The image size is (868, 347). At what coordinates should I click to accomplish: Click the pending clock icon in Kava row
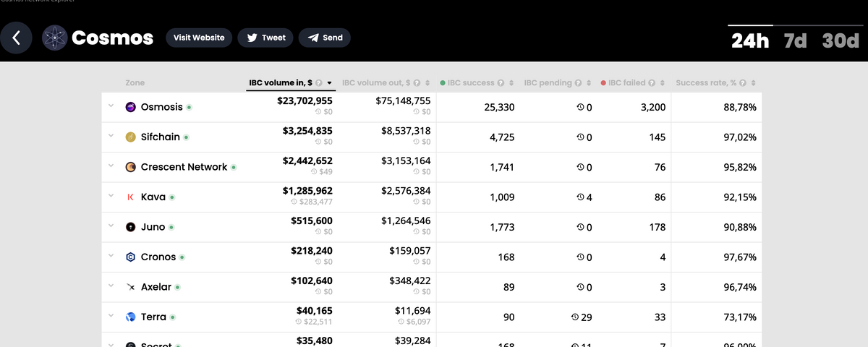(580, 197)
